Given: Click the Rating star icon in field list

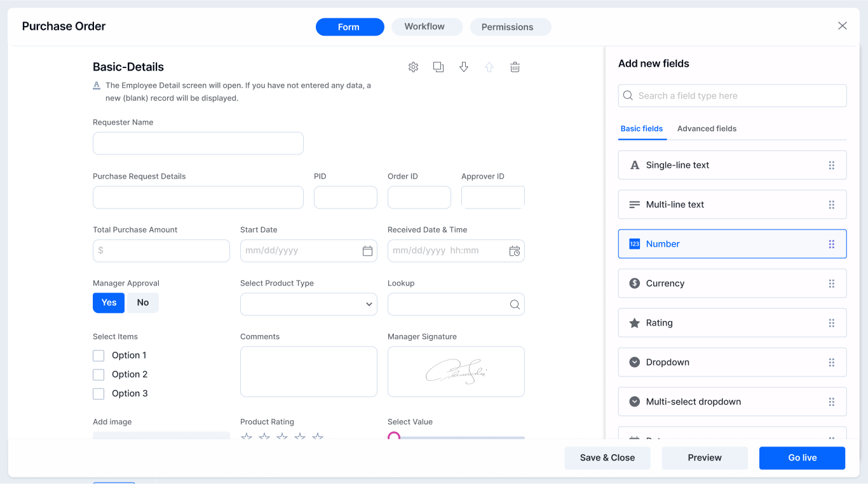Looking at the screenshot, I should tap(634, 323).
